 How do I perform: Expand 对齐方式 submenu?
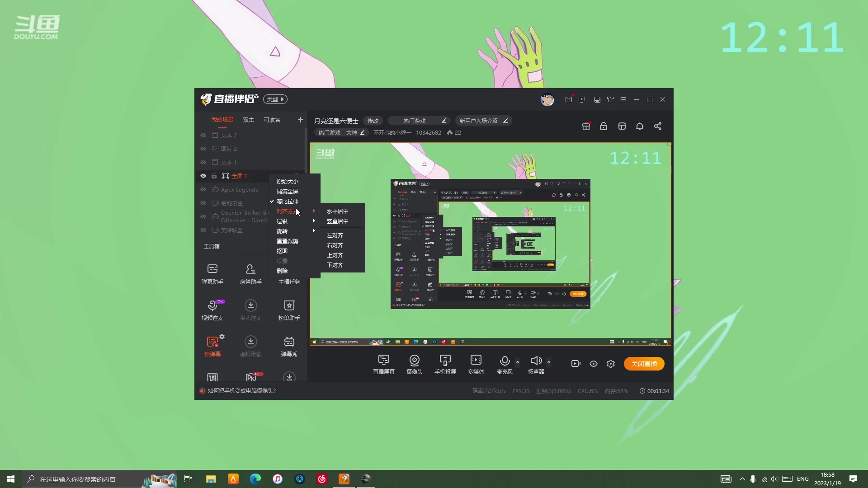point(295,211)
